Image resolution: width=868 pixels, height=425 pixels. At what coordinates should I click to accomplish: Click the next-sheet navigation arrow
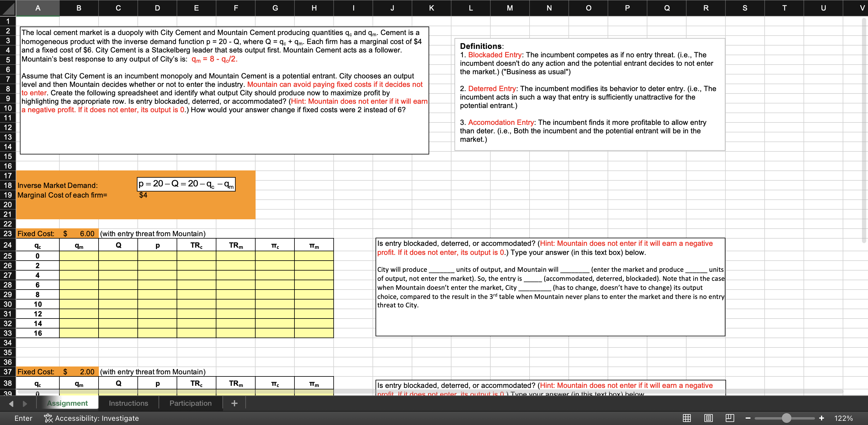tap(24, 403)
